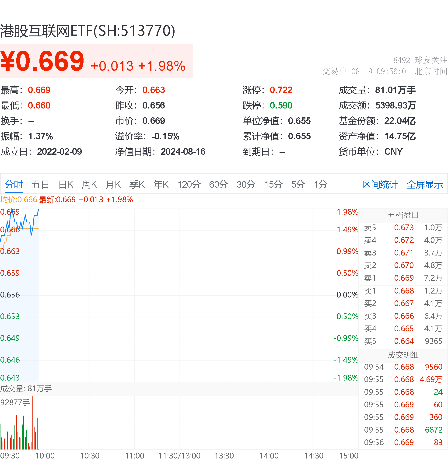The image size is (448, 476).
Task: Select the 30分 chart interval
Action: 246,184
